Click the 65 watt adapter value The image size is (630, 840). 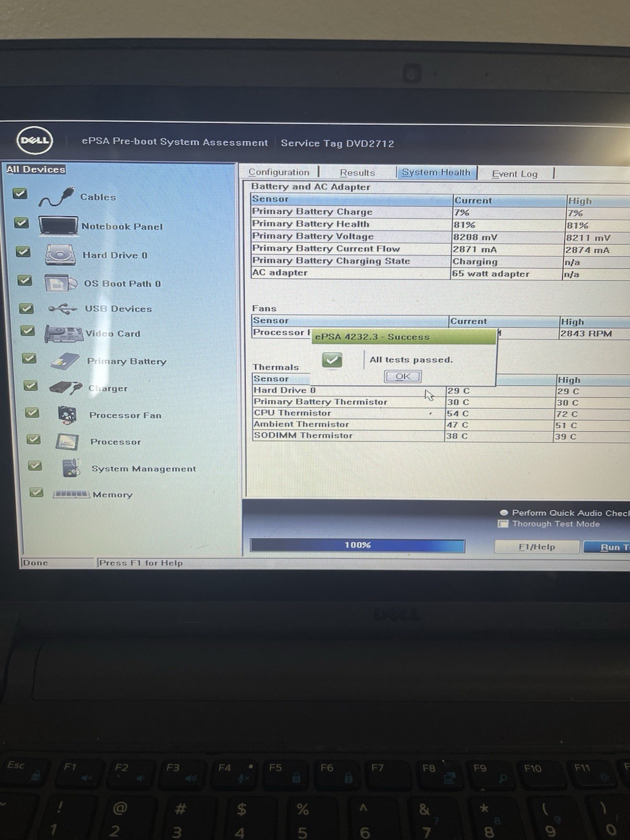coord(491,274)
